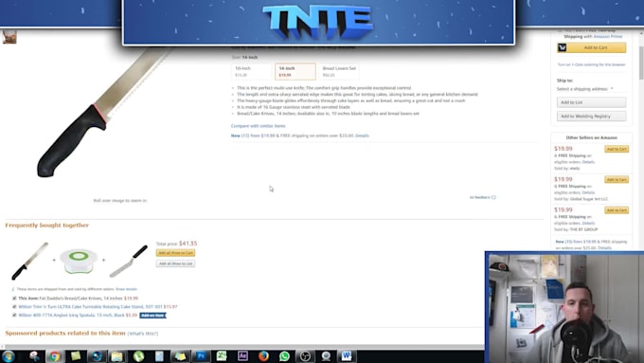This screenshot has height=363, width=644.
Task: Launch Firefox from the taskbar
Action: (x=263, y=356)
